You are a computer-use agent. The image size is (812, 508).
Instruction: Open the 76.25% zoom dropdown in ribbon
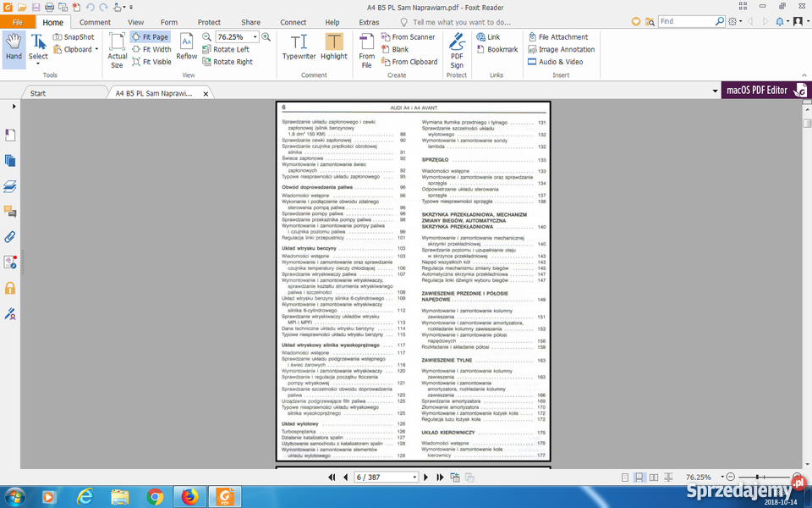[x=255, y=36]
